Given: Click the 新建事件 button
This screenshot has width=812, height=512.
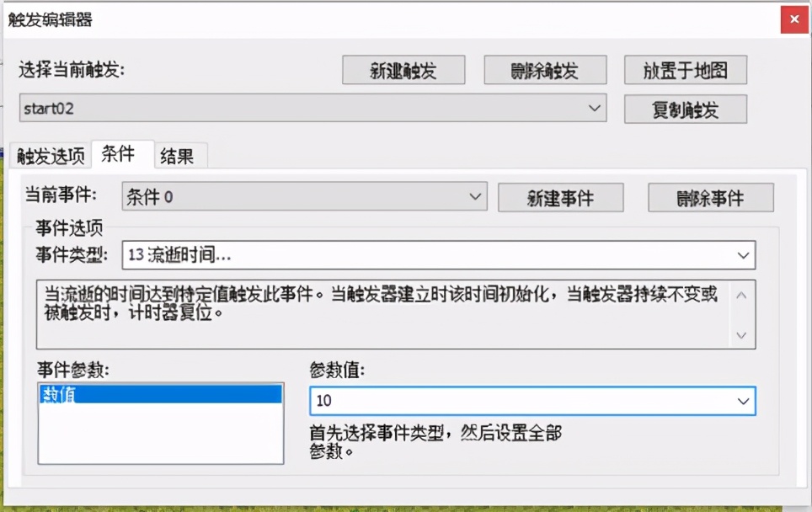Looking at the screenshot, I should coord(561,198).
